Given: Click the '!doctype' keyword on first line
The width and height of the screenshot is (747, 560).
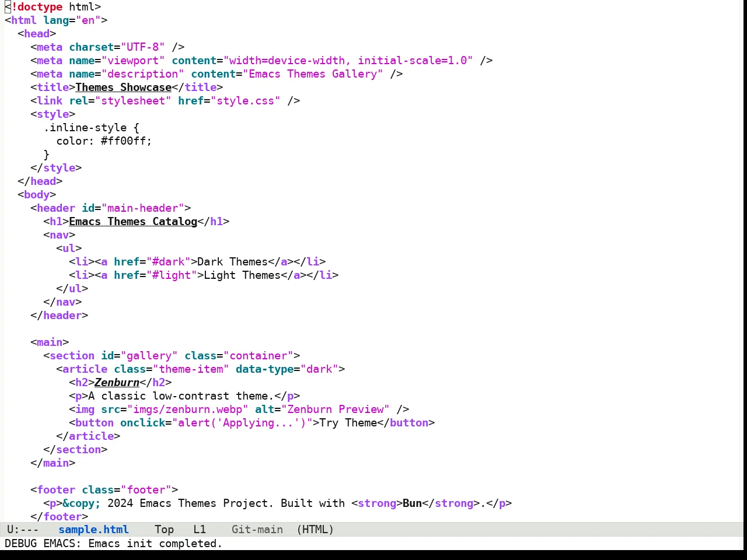Looking at the screenshot, I should (37, 7).
